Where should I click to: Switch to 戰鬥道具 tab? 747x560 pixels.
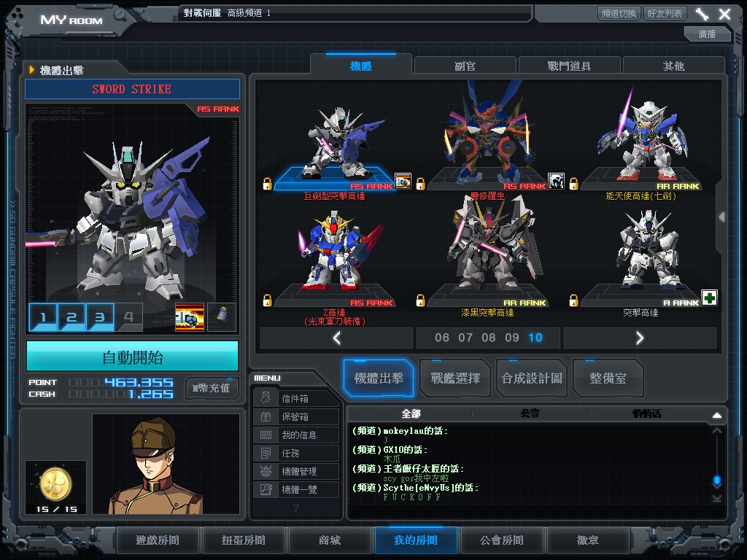[569, 66]
